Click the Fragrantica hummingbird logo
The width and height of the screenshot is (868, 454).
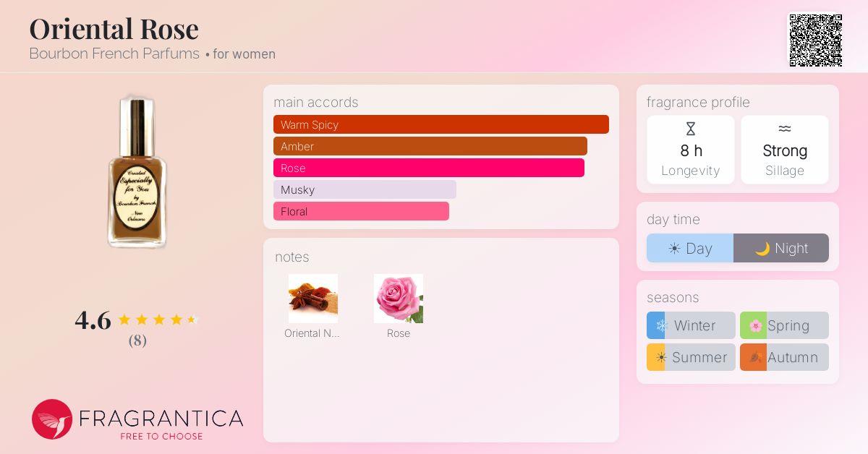[x=52, y=419]
